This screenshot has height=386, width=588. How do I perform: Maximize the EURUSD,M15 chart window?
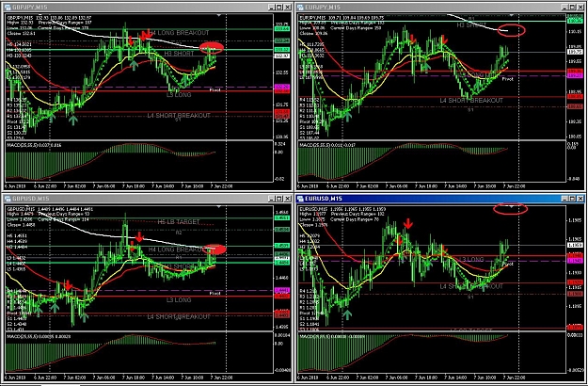tap(572, 199)
